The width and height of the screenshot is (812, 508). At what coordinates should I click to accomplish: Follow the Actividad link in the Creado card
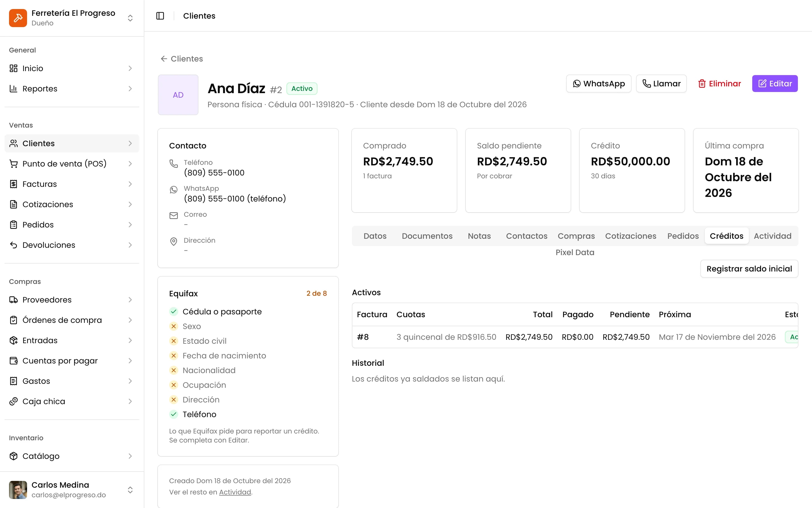point(235,492)
